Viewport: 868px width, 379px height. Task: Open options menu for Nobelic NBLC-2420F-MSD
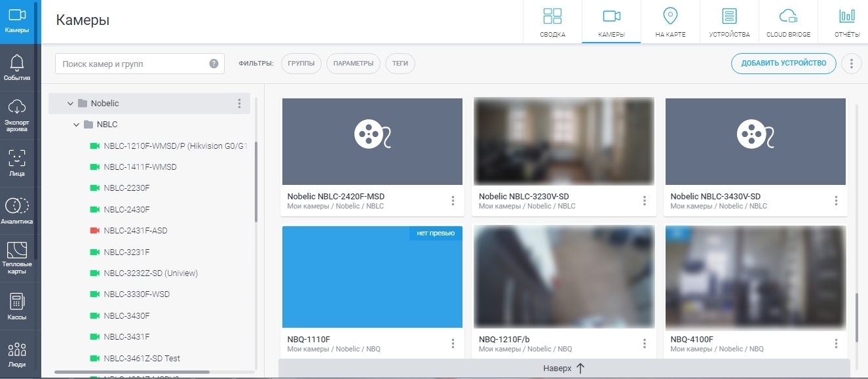(453, 201)
